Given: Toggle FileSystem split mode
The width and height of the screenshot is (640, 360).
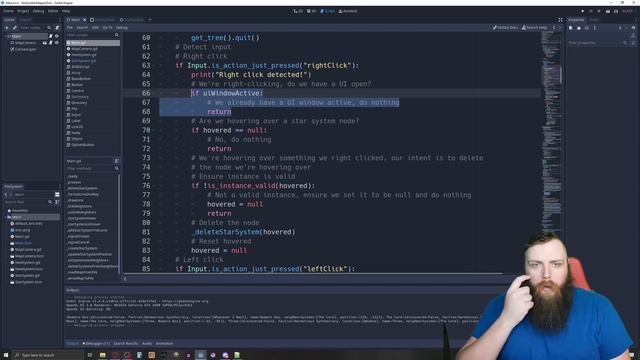Looking at the screenshot, I should pyautogui.click(x=57, y=194).
